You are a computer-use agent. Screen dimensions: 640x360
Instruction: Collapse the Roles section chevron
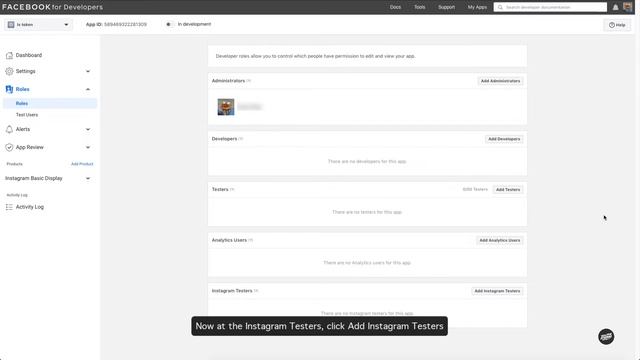coord(88,89)
